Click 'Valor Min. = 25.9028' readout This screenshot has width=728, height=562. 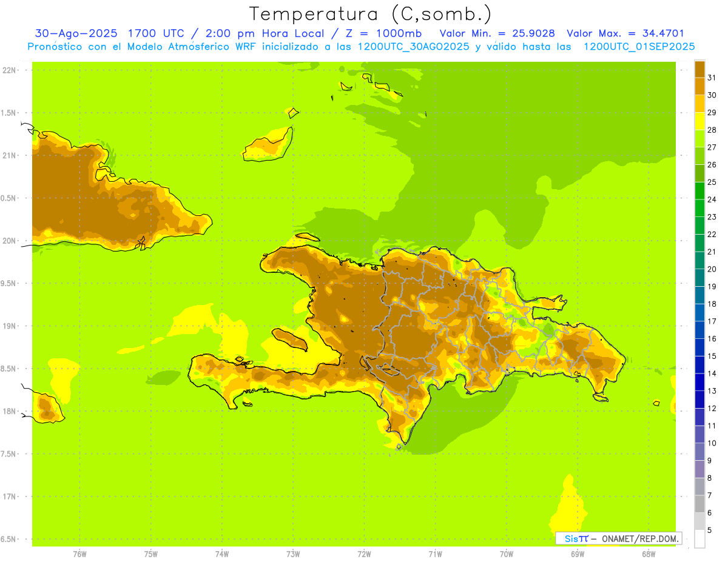(x=497, y=33)
